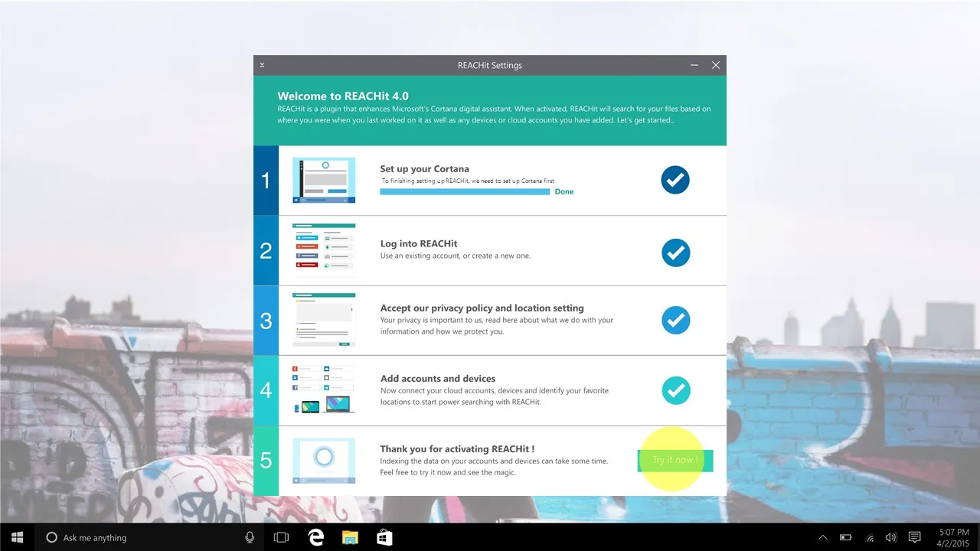This screenshot has height=551, width=980.
Task: Open the Windows Start menu
Action: tap(18, 537)
